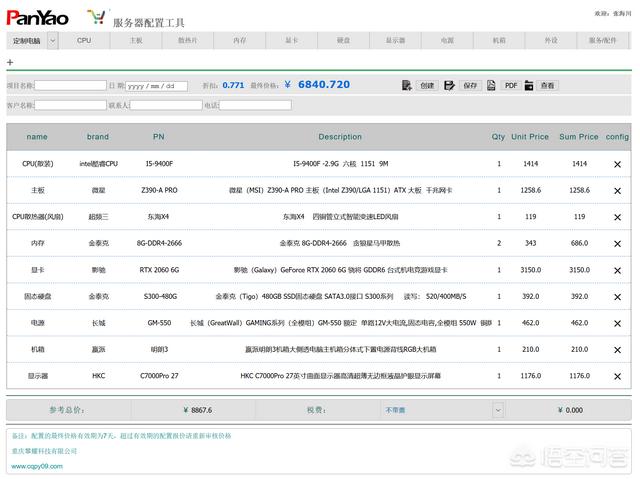Switch to the 显示器 tab
The image size is (640, 479).
tap(395, 40)
